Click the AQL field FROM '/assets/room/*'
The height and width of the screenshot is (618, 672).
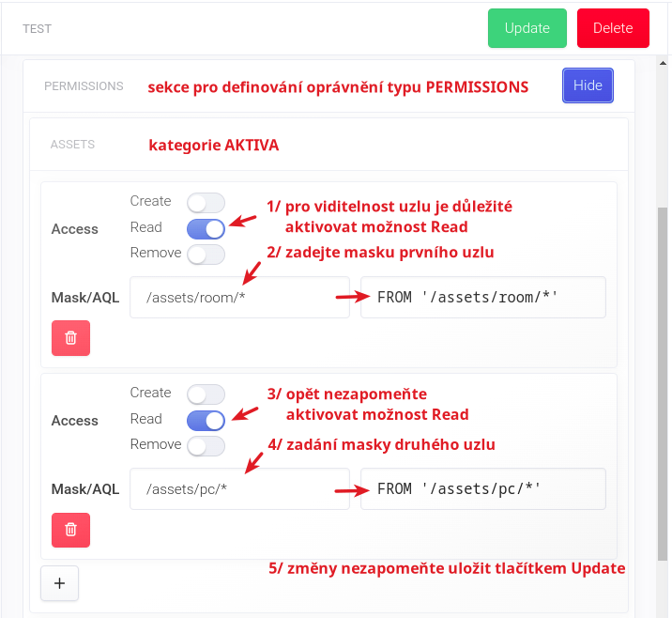[x=482, y=298]
